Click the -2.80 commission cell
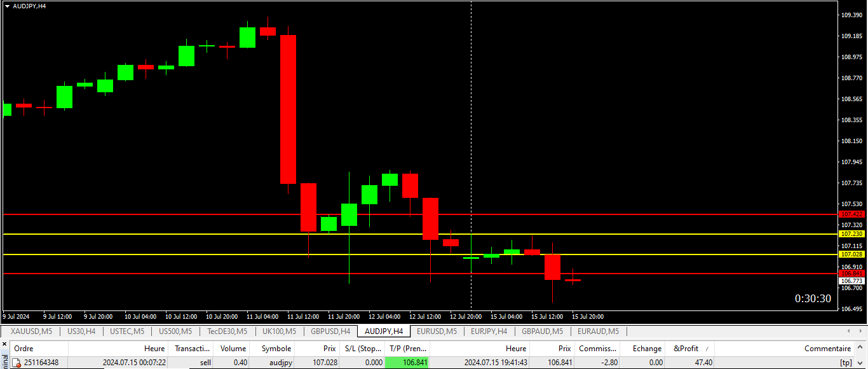The image size is (868, 369). 597,363
